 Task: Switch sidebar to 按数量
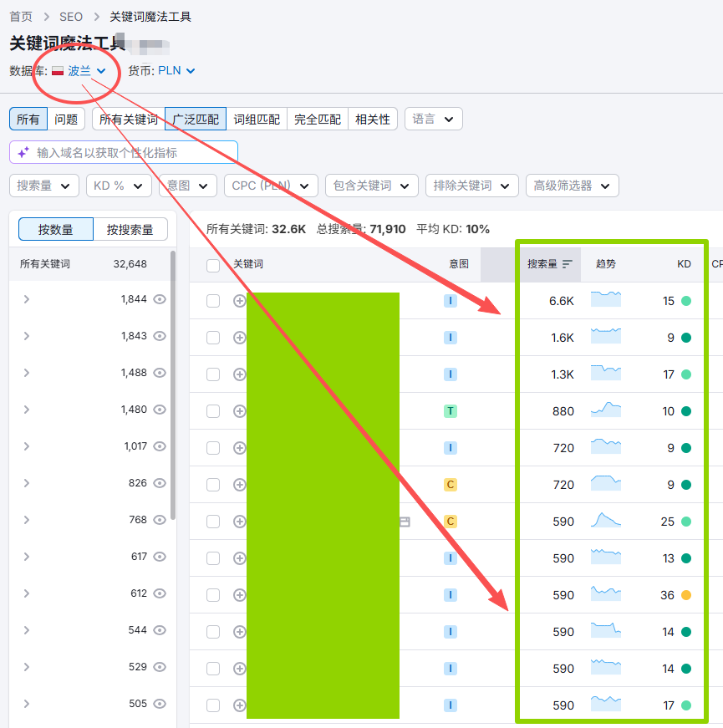pyautogui.click(x=56, y=229)
